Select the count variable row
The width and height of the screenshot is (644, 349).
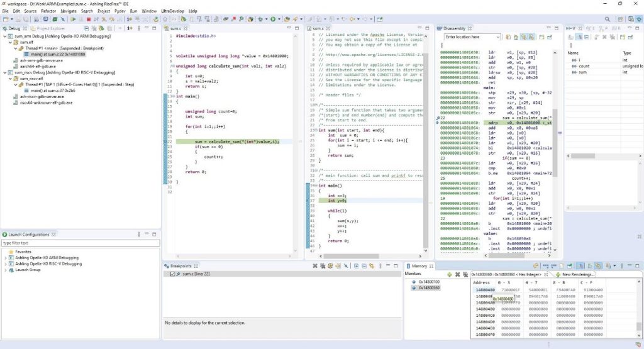pyautogui.click(x=604, y=66)
